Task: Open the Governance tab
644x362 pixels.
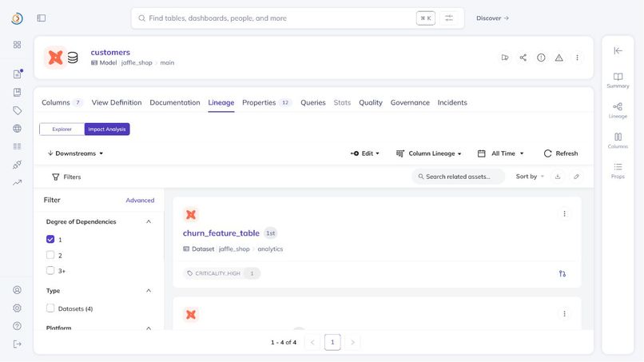Action: click(x=410, y=102)
